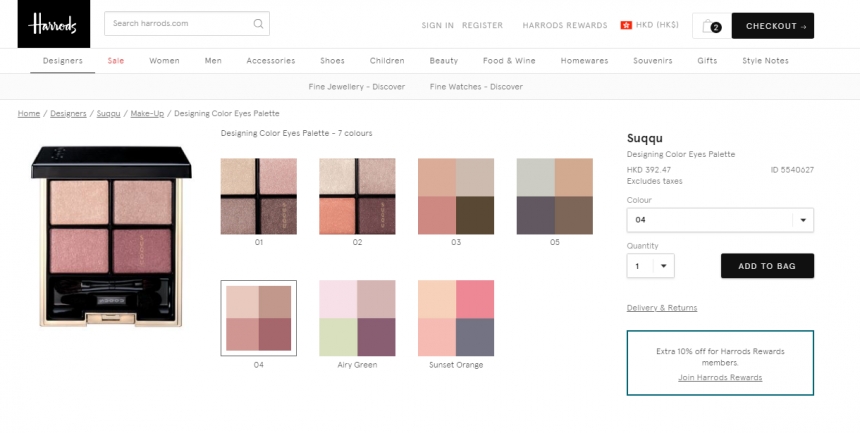
Task: Click the Suqqu brand heading
Action: point(644,138)
